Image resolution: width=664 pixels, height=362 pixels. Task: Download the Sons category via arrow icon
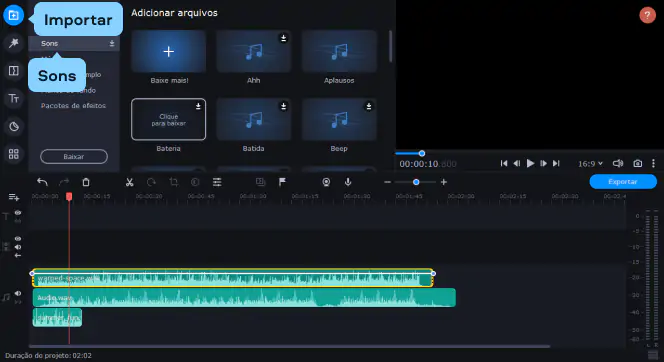tap(112, 44)
